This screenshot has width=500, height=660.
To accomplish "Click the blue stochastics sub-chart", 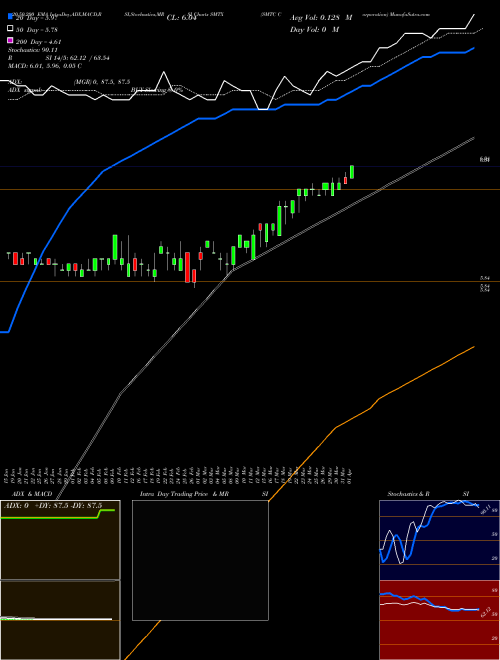I will pos(439,540).
